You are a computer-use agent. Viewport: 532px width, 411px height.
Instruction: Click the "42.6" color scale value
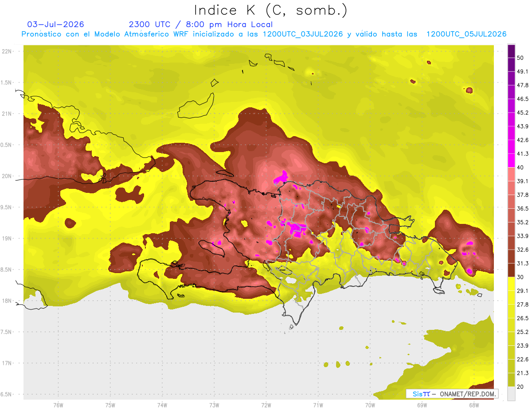click(x=523, y=140)
